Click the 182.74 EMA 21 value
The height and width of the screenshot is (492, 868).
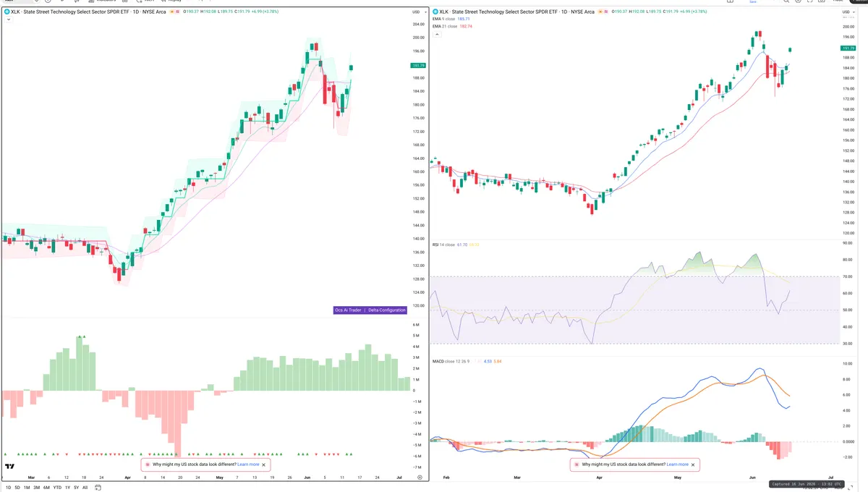pos(467,26)
